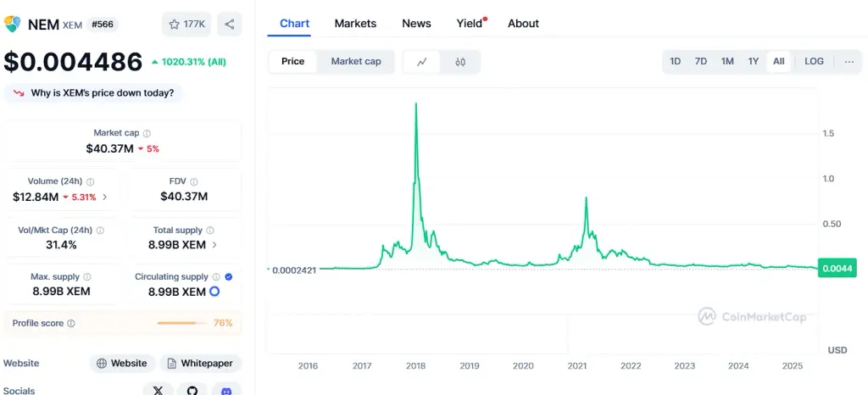Click the Profile score info icon
This screenshot has height=395, width=868.
click(71, 323)
